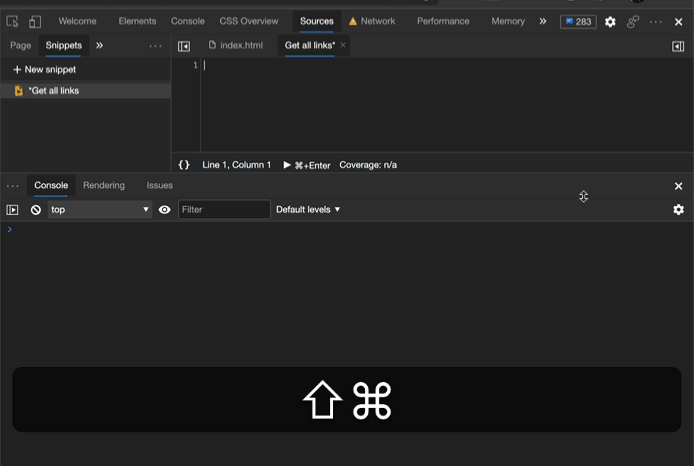Open the Rendering drawer tab
Screen dimensions: 694x466
click(x=104, y=185)
